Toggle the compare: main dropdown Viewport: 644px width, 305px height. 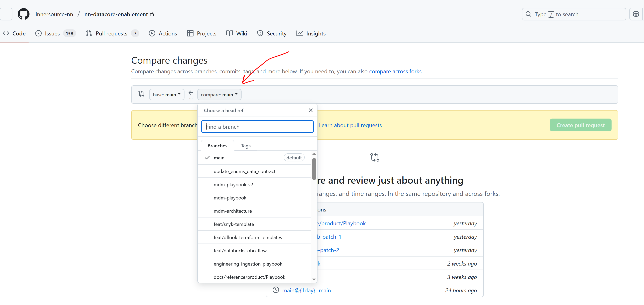tap(219, 95)
